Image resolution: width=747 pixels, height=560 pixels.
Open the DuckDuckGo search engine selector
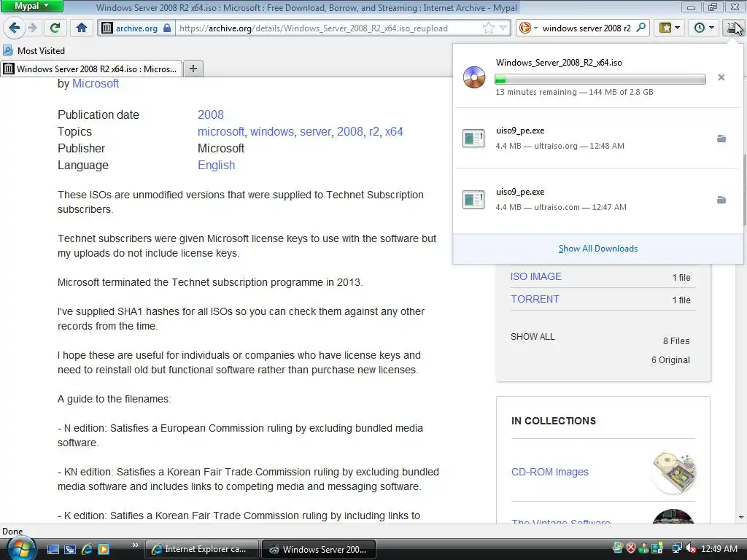528,28
